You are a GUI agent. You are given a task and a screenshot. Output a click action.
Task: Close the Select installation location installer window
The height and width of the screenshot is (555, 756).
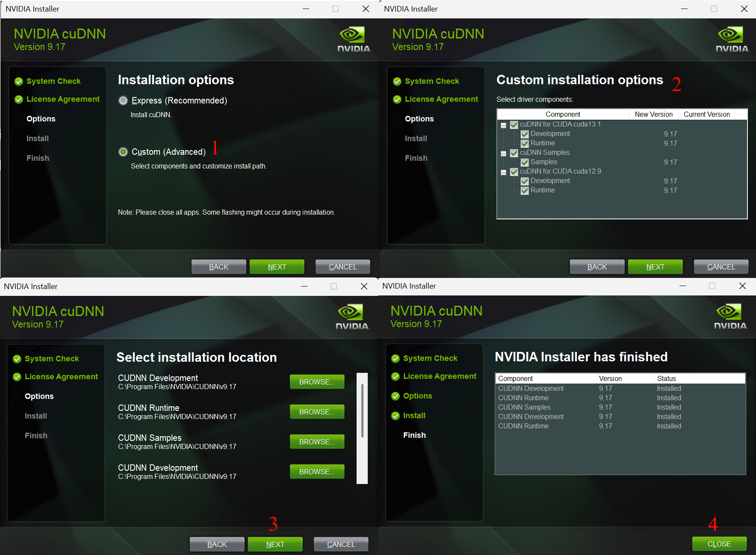pos(364,286)
